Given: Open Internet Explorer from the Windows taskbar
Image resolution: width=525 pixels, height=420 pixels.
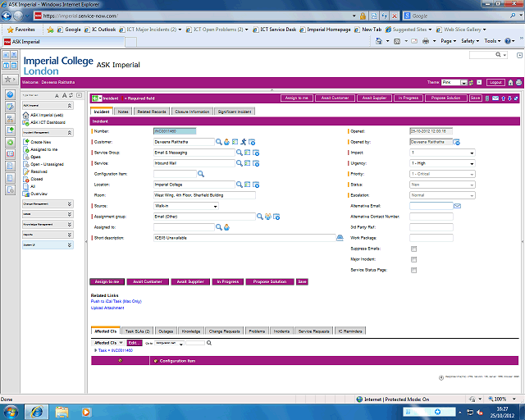Looking at the screenshot, I should pos(36,410).
